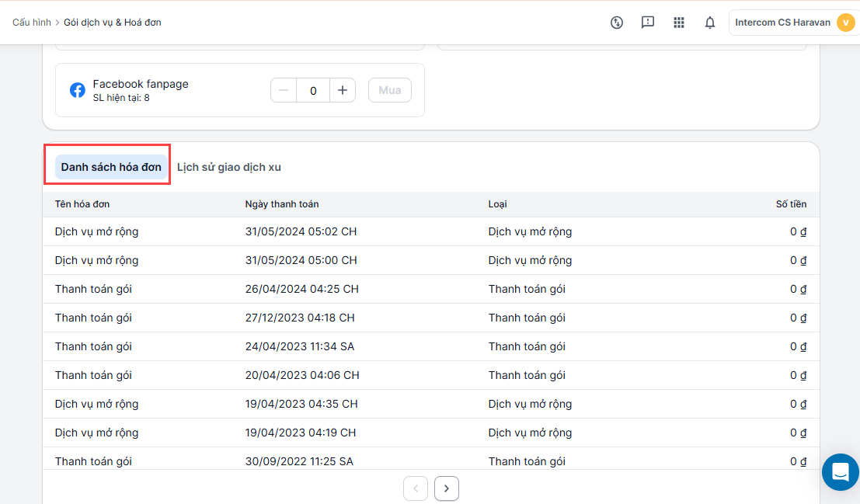860x504 pixels.
Task: Open the apps grid launcher
Action: click(679, 23)
